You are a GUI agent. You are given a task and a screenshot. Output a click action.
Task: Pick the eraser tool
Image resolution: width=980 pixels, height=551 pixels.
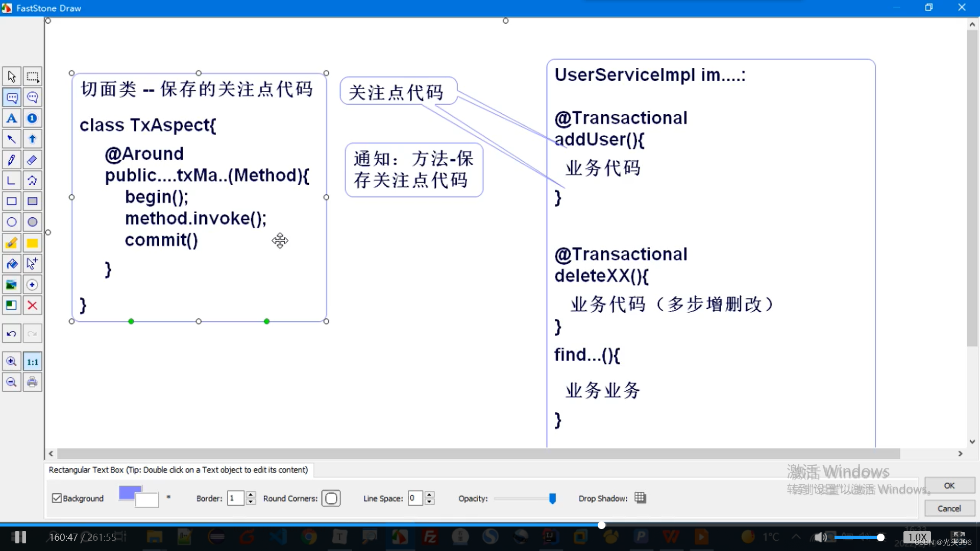click(x=32, y=160)
